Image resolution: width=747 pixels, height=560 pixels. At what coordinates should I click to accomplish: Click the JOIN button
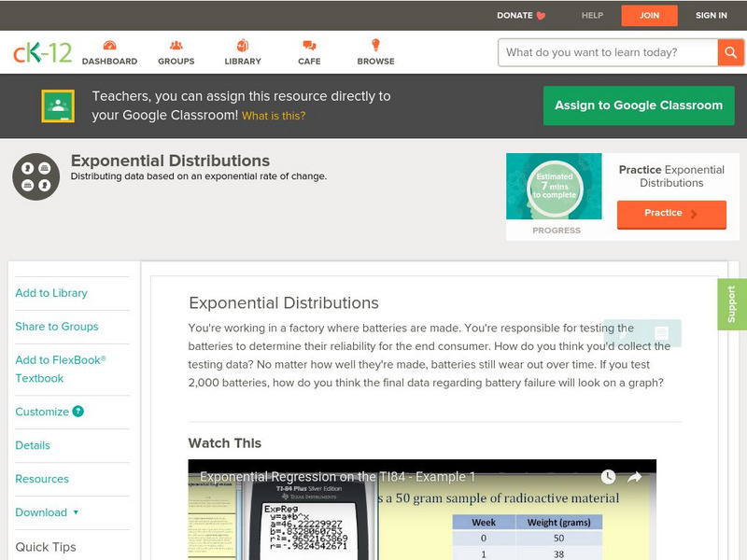[649, 15]
